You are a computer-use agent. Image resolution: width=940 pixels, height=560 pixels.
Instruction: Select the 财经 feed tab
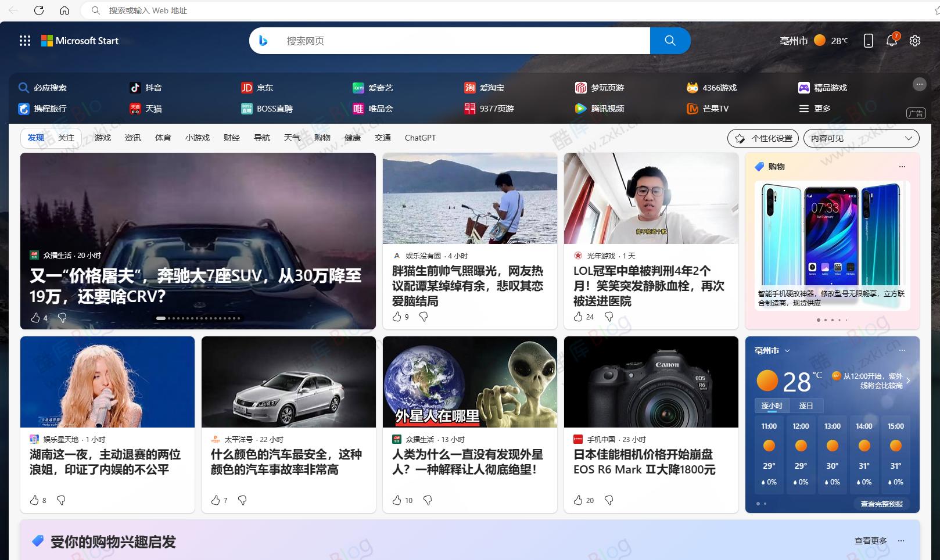pyautogui.click(x=231, y=138)
